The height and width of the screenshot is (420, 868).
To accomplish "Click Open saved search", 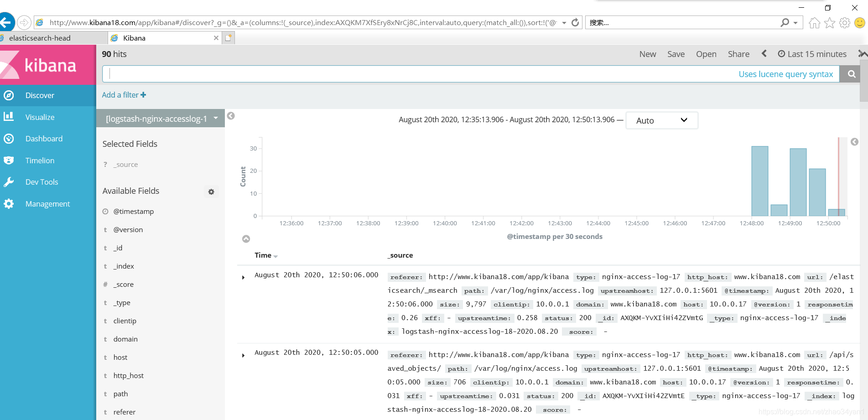I will [706, 54].
